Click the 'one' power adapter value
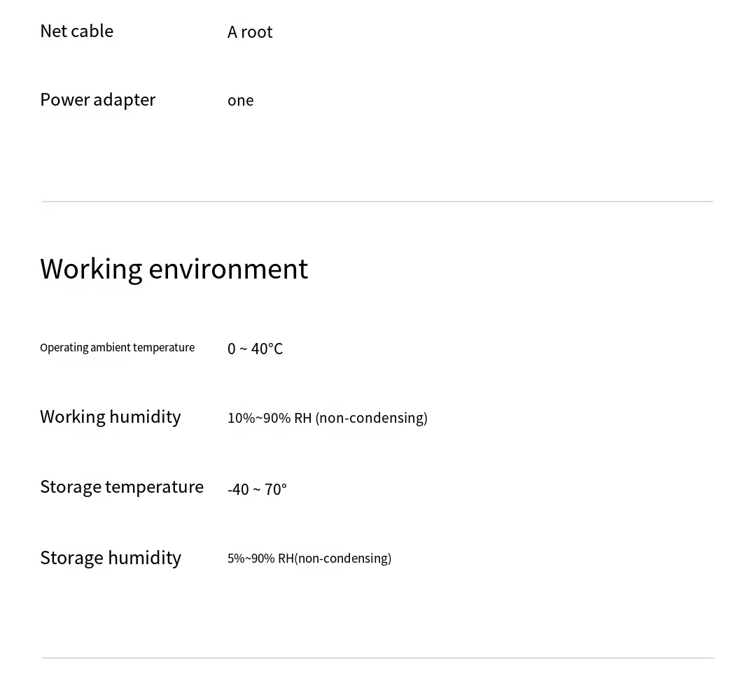 click(x=241, y=101)
